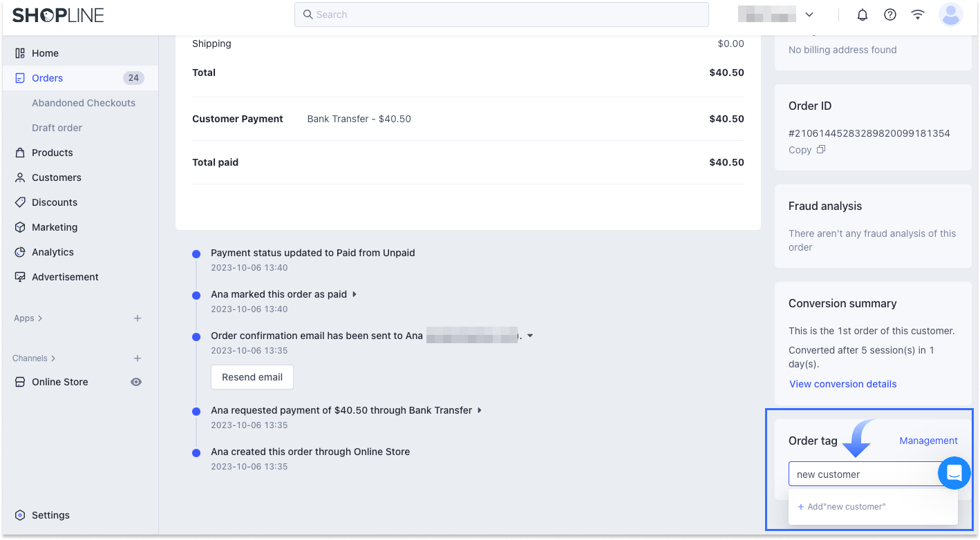980x540 pixels.
Task: Click the Resend email button
Action: click(x=252, y=377)
